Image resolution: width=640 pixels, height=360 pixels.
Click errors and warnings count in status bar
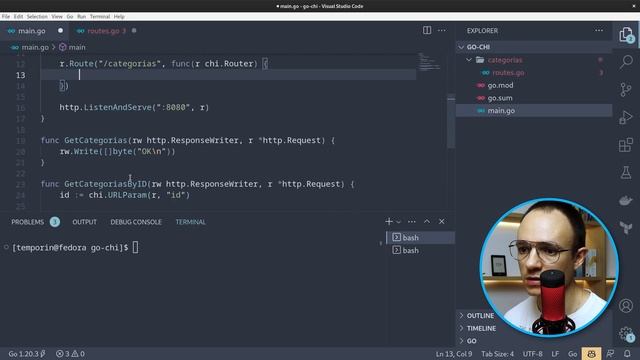click(x=70, y=354)
